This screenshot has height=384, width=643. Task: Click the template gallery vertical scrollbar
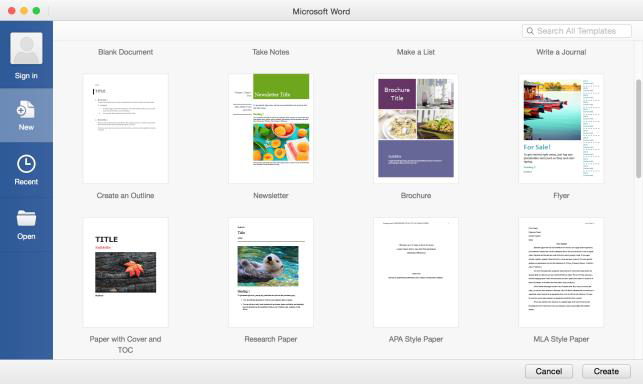coord(638,129)
